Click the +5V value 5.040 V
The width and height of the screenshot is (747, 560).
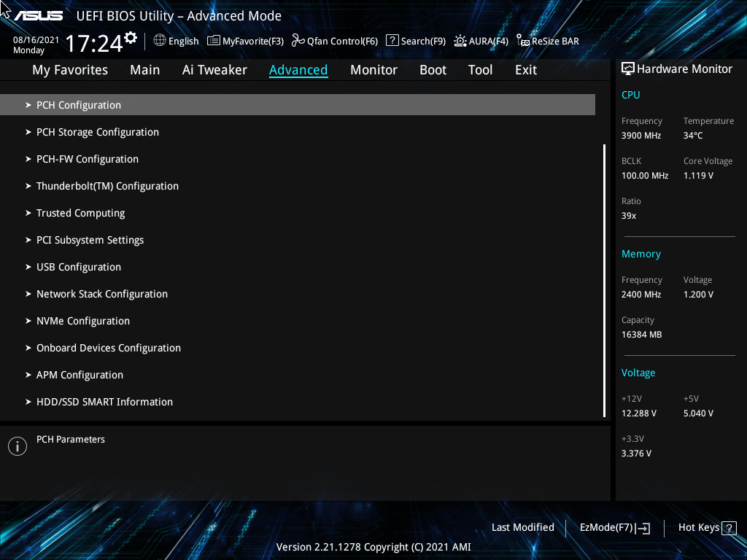click(698, 413)
